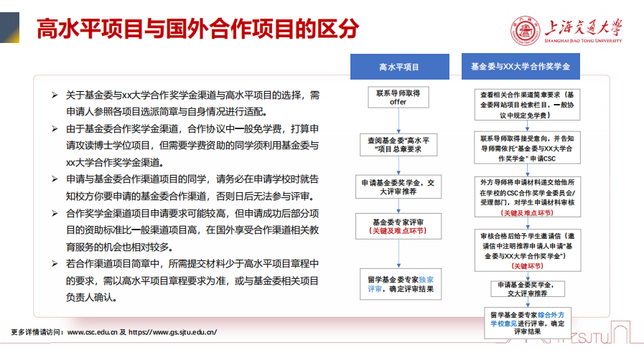Screen dimensions: 644x355
Task: Select the blue 基金委与XX大学合作奖学金 header box
Action: pos(520,67)
